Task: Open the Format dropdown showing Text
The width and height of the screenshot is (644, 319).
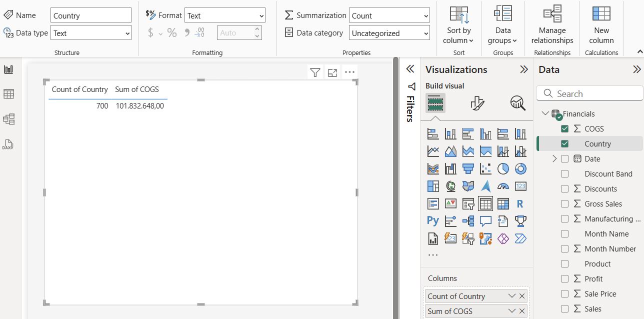Action: 225,15
